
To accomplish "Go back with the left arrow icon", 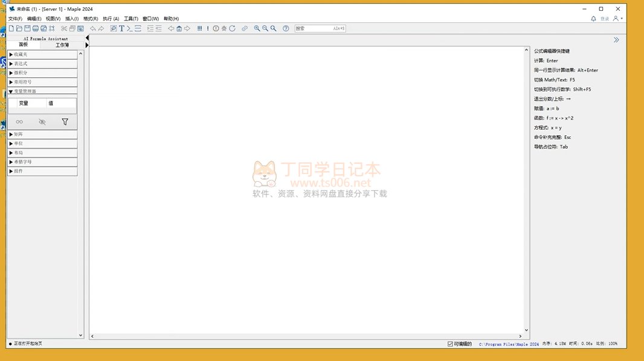I will coord(171,28).
